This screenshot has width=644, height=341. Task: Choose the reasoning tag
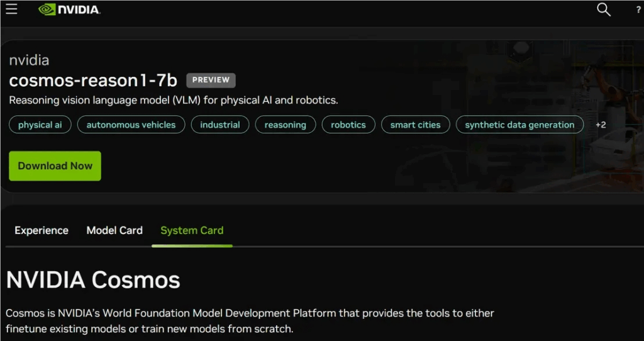pos(285,125)
